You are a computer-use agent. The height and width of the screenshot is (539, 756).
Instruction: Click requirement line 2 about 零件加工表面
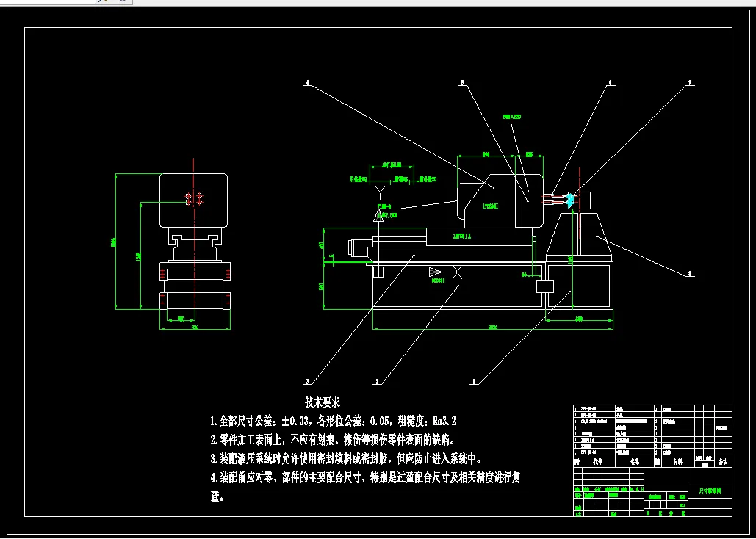[x=333, y=440]
